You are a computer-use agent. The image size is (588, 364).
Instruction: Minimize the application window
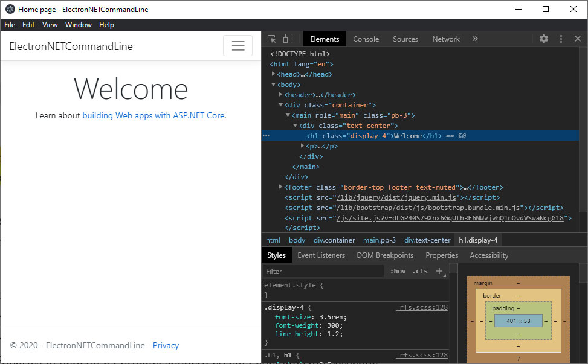click(x=519, y=10)
